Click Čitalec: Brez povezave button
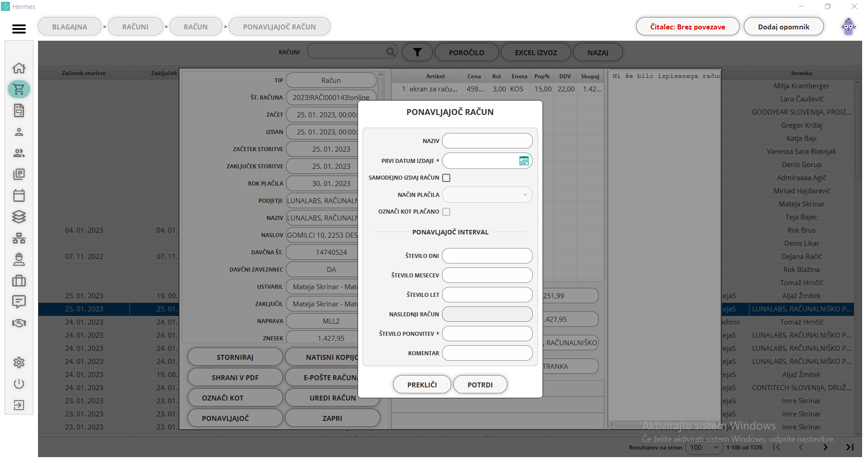The width and height of the screenshot is (868, 463). (688, 27)
